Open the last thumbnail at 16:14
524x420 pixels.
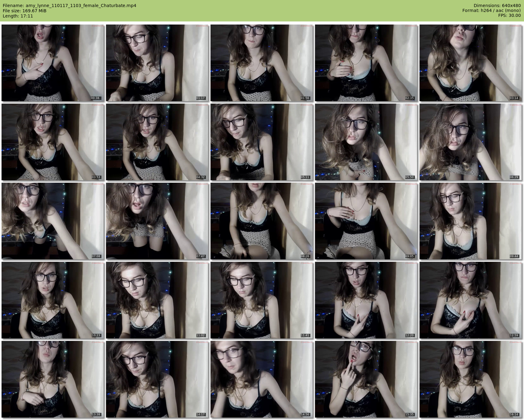coord(471,379)
